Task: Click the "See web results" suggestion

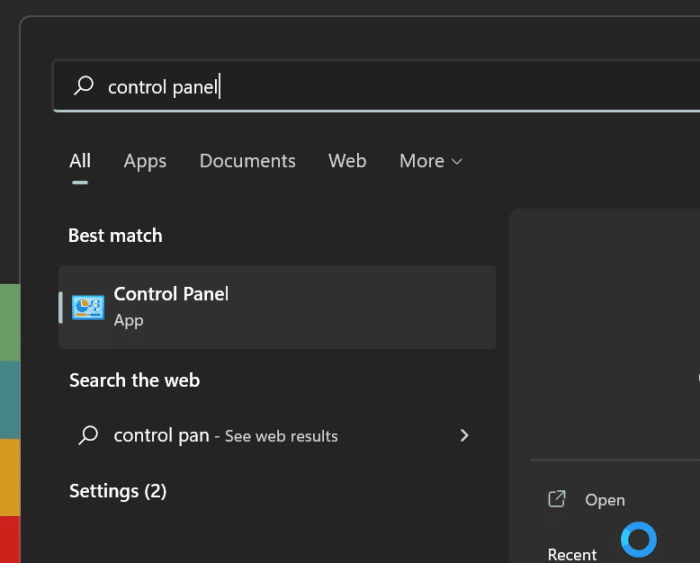Action: point(281,436)
